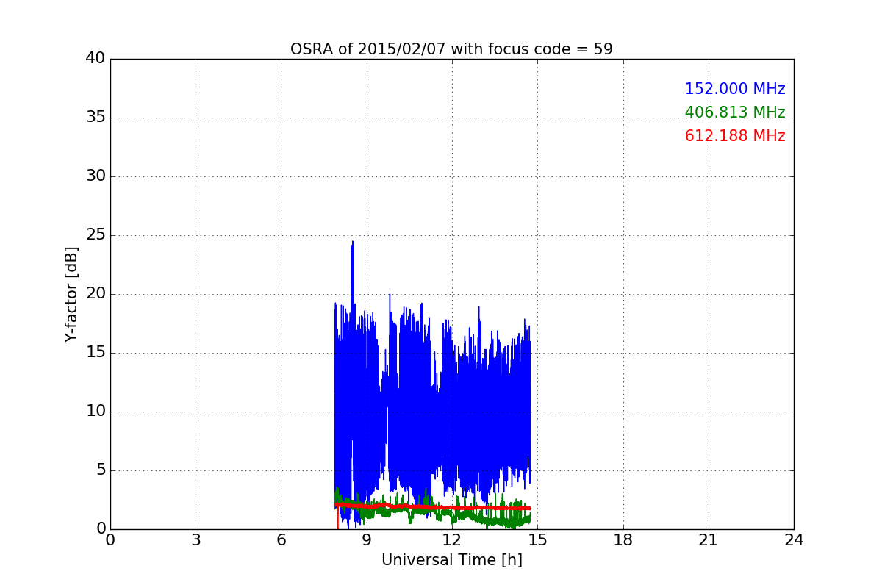Click the red vertical drop line near 8 h
The width and height of the screenshot is (882, 588).
[x=337, y=517]
